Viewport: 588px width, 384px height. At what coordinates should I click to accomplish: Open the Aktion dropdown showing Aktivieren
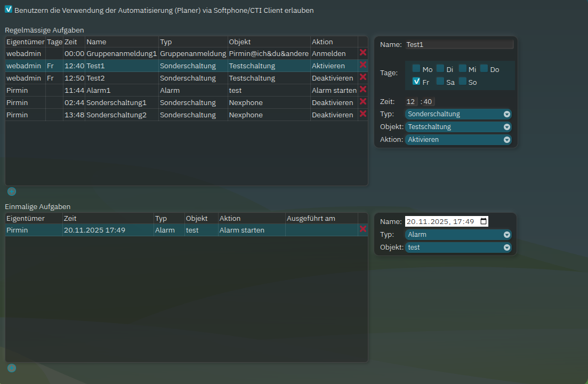click(458, 140)
